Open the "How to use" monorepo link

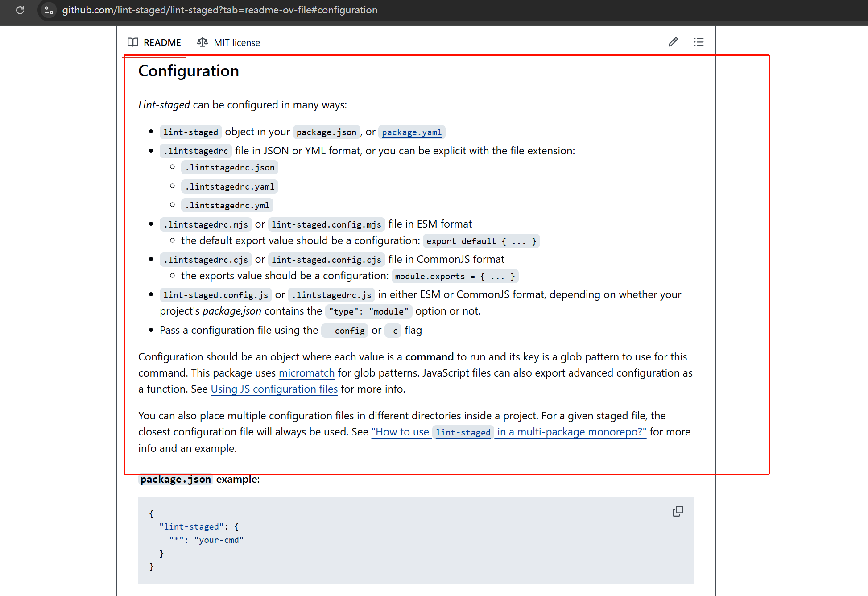(x=401, y=432)
